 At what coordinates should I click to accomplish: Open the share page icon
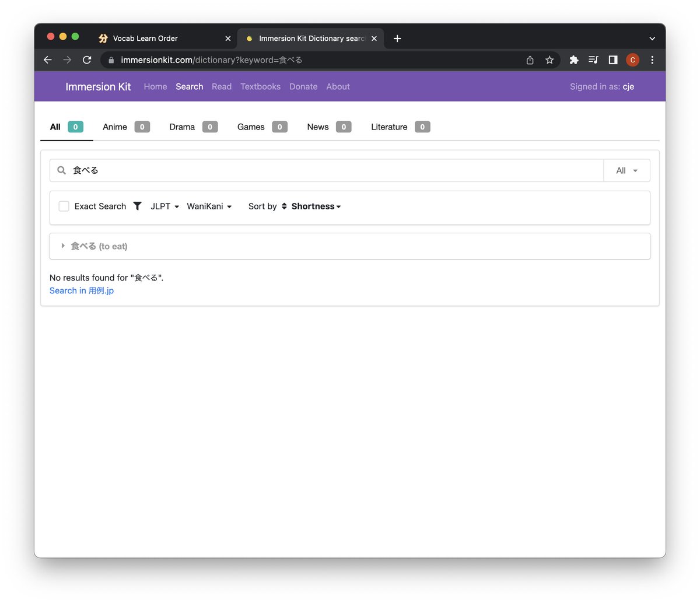click(x=530, y=60)
